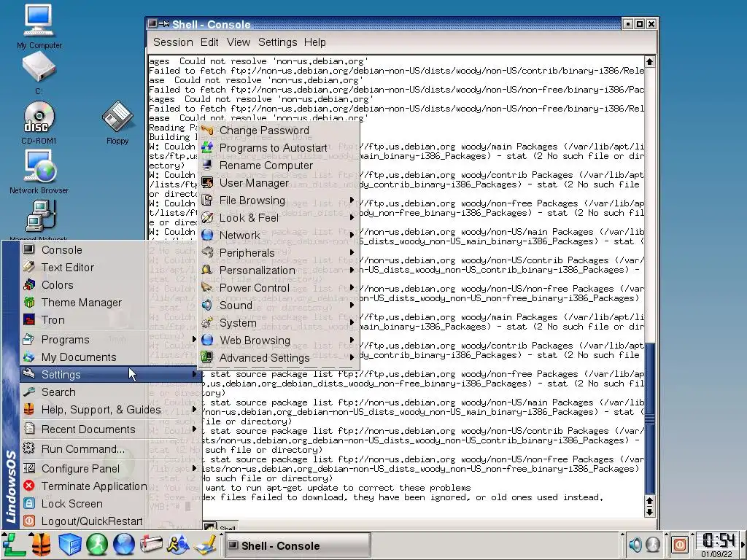Open the Personalization submenu entry
This screenshot has height=560, width=747.
pyautogui.click(x=279, y=270)
